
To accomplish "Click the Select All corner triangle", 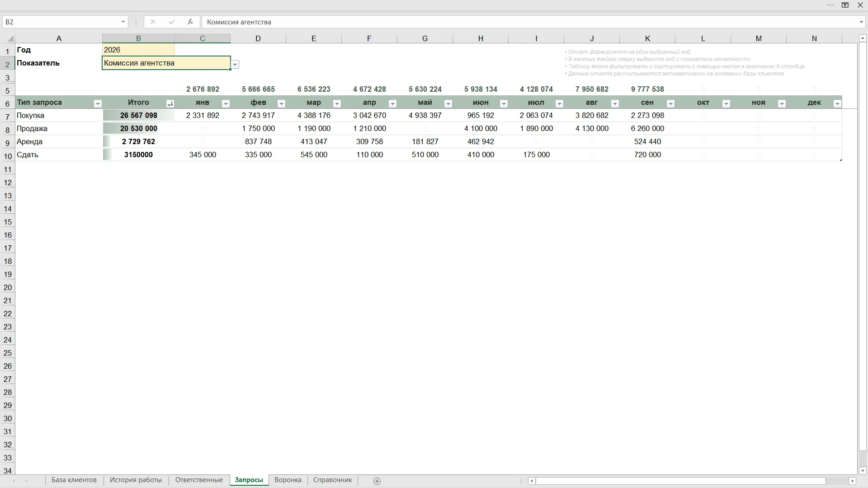I will (10, 39).
